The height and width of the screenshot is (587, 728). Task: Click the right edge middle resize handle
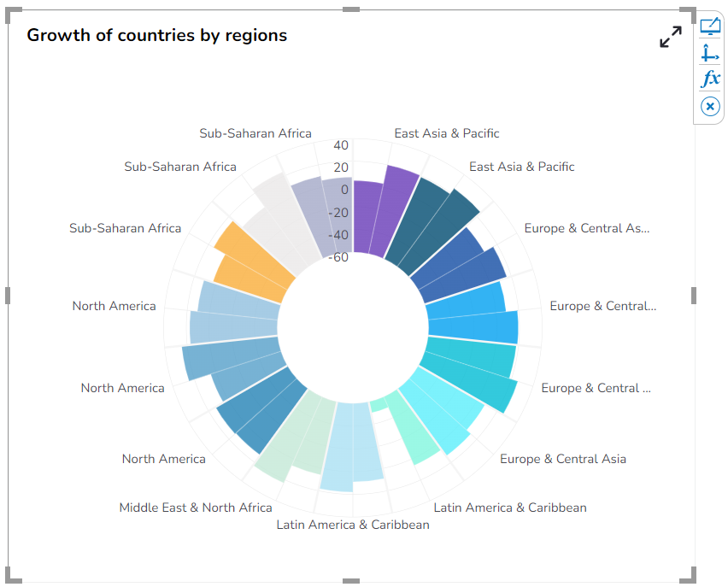point(695,296)
